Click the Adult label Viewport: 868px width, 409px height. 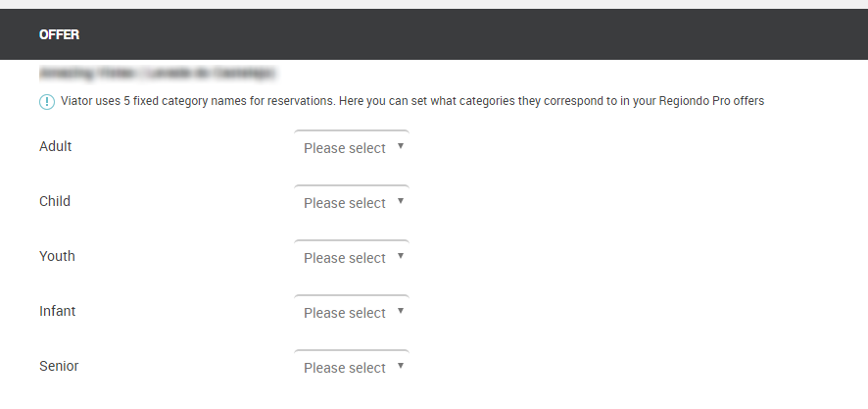pos(56,146)
